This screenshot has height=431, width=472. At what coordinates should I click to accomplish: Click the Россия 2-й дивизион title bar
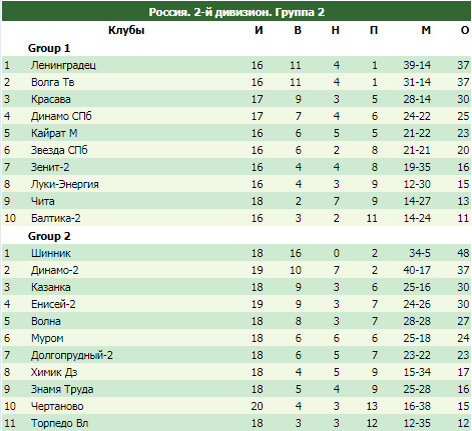point(236,12)
